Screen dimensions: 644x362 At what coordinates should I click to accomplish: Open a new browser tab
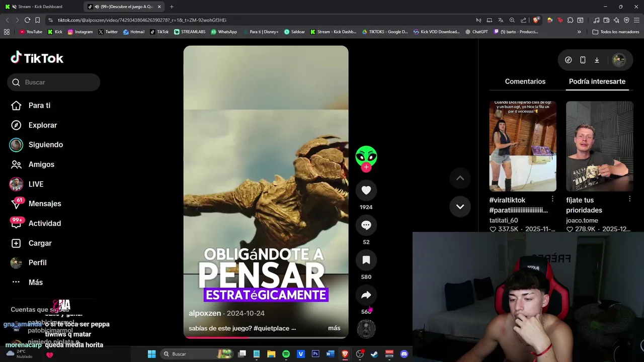[x=172, y=7]
